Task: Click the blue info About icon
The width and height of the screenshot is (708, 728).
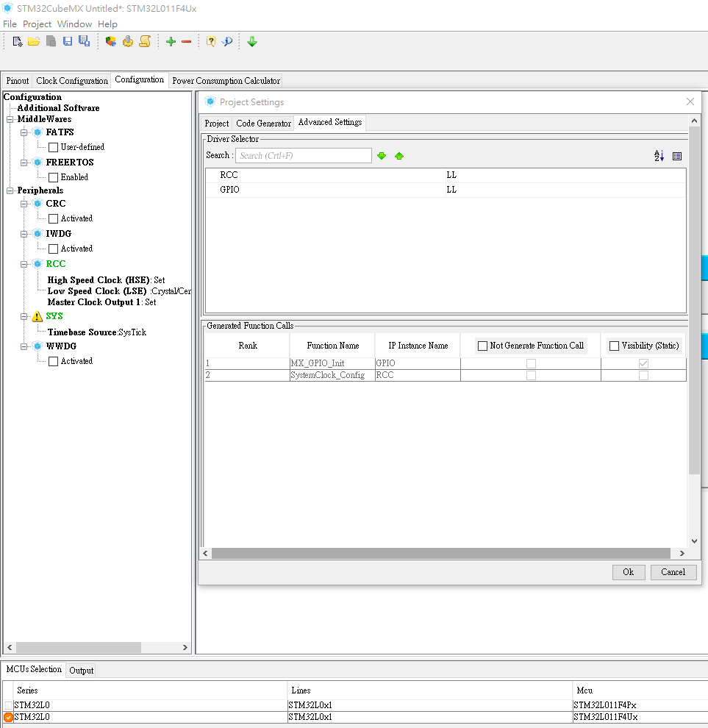Action: (x=227, y=42)
